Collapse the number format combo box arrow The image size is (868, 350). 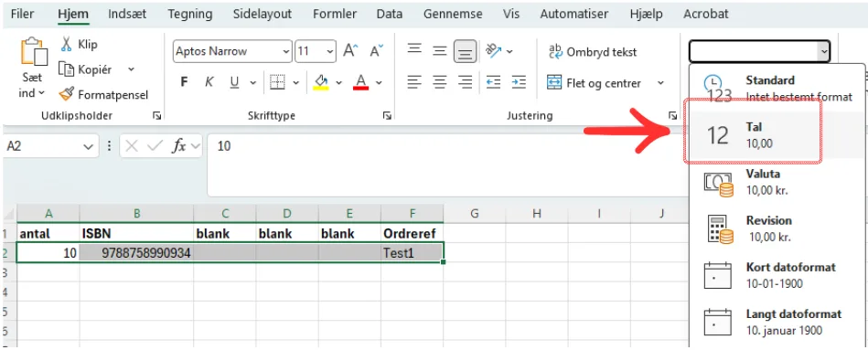coord(824,51)
